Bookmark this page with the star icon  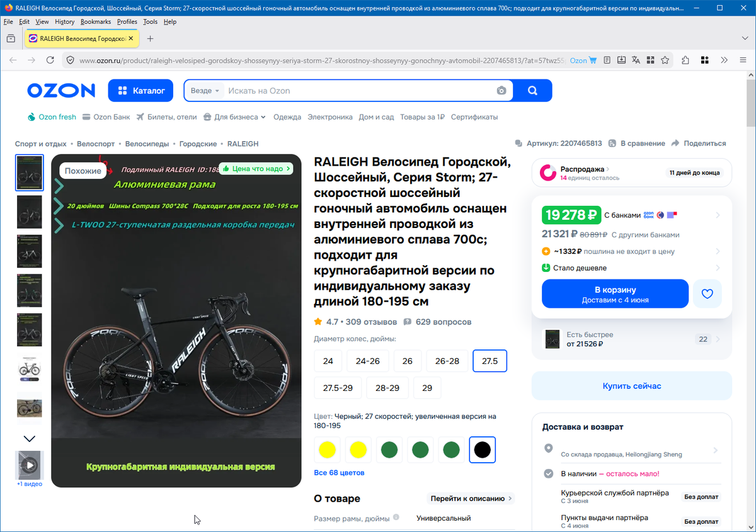click(665, 60)
